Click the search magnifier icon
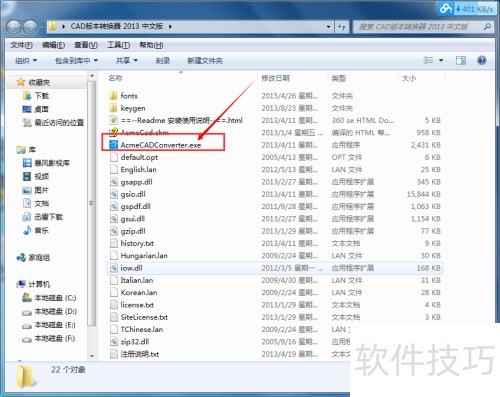Screen dimensions: 500x397 (487, 27)
